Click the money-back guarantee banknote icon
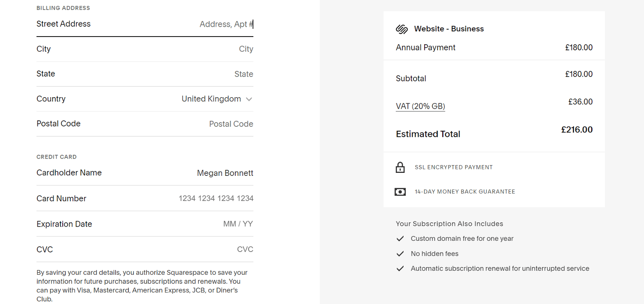Screen dimensions: 644x304 pyautogui.click(x=400, y=192)
